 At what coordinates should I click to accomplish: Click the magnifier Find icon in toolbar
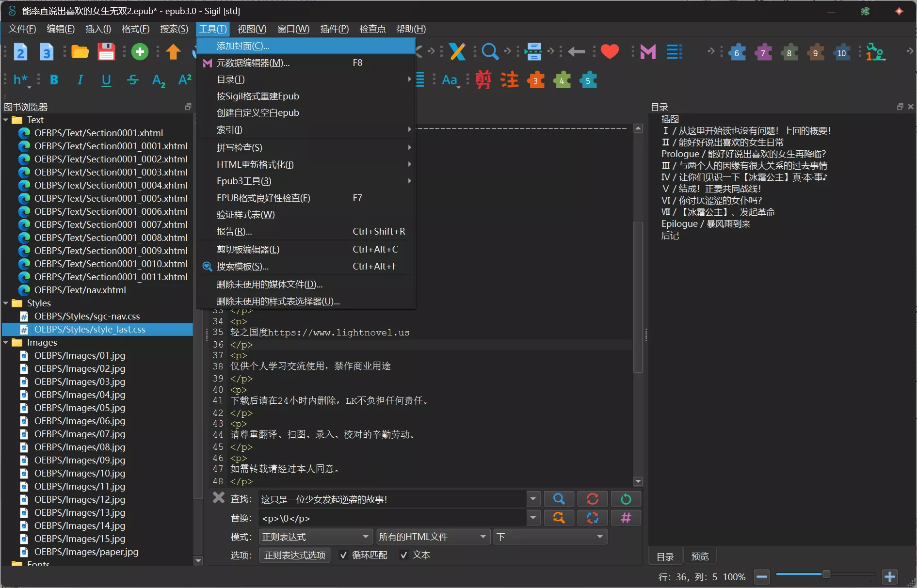[x=490, y=51]
